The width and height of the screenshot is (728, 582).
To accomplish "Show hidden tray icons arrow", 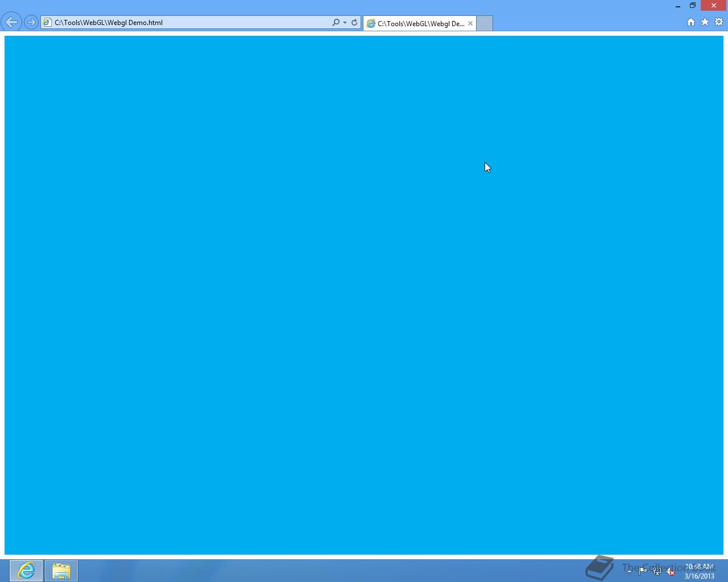I will (x=629, y=571).
